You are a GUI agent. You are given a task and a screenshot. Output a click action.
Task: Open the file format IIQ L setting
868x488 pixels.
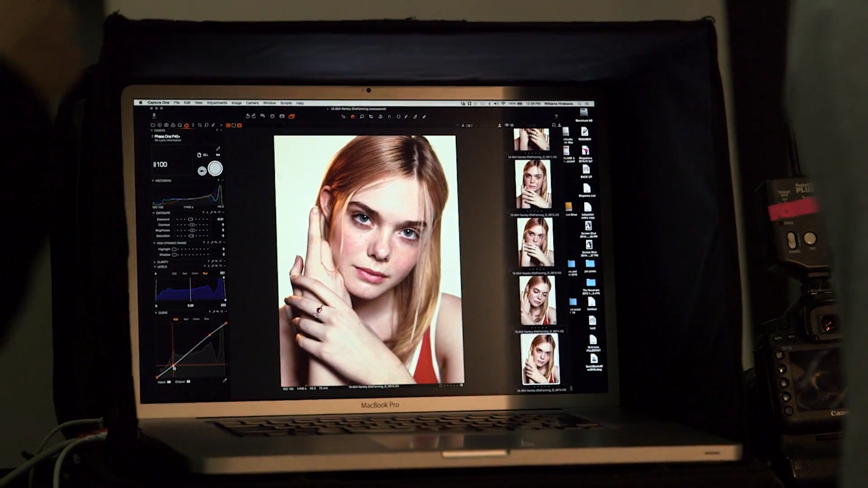pos(203,155)
